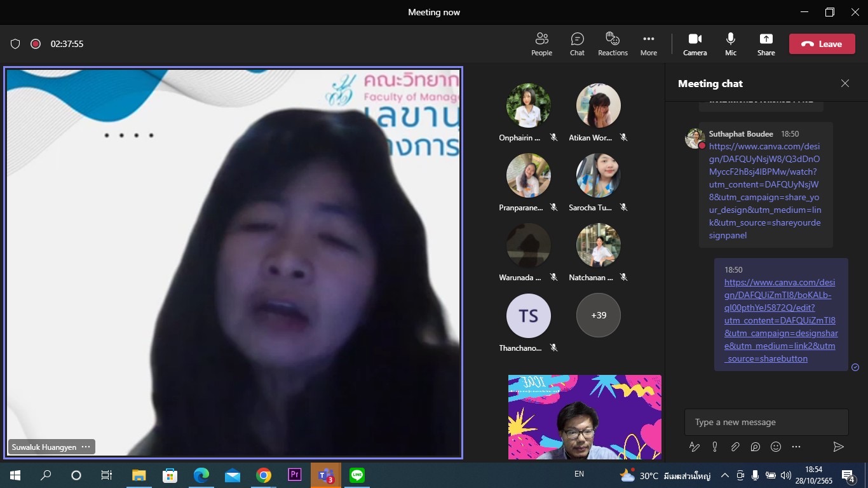The width and height of the screenshot is (868, 488).
Task: Leave the meeting
Action: (x=822, y=44)
